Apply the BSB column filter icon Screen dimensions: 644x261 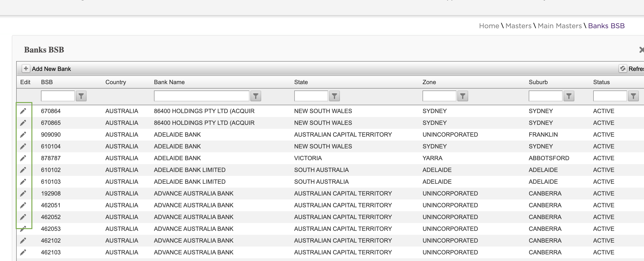[x=81, y=96]
